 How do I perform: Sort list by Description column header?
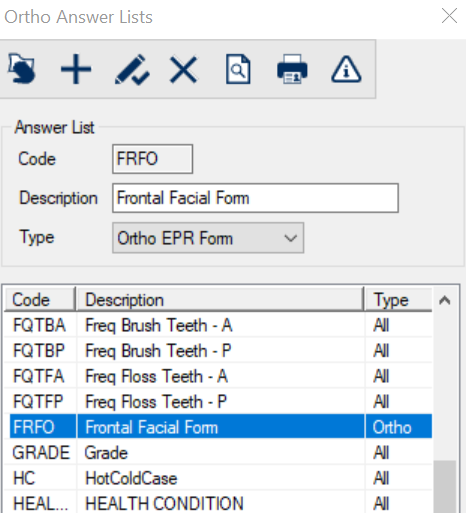coord(220,300)
